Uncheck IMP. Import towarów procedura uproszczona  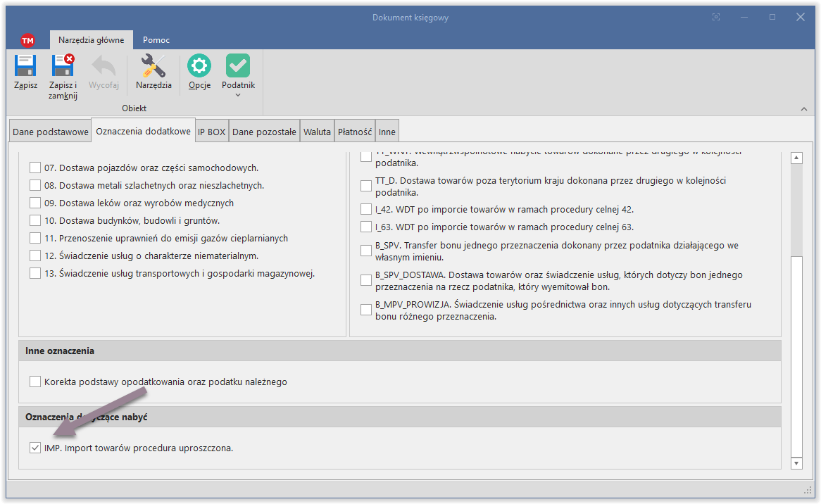click(x=35, y=448)
